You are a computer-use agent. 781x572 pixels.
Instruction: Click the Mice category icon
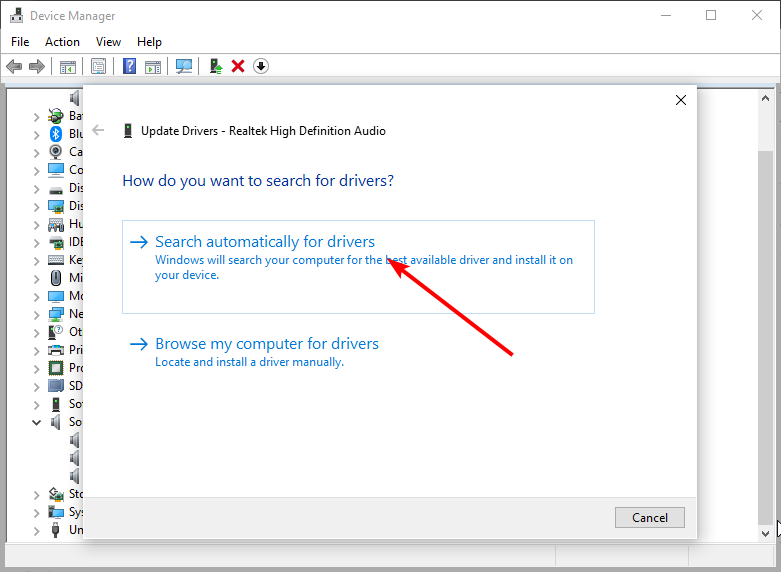pyautogui.click(x=56, y=278)
